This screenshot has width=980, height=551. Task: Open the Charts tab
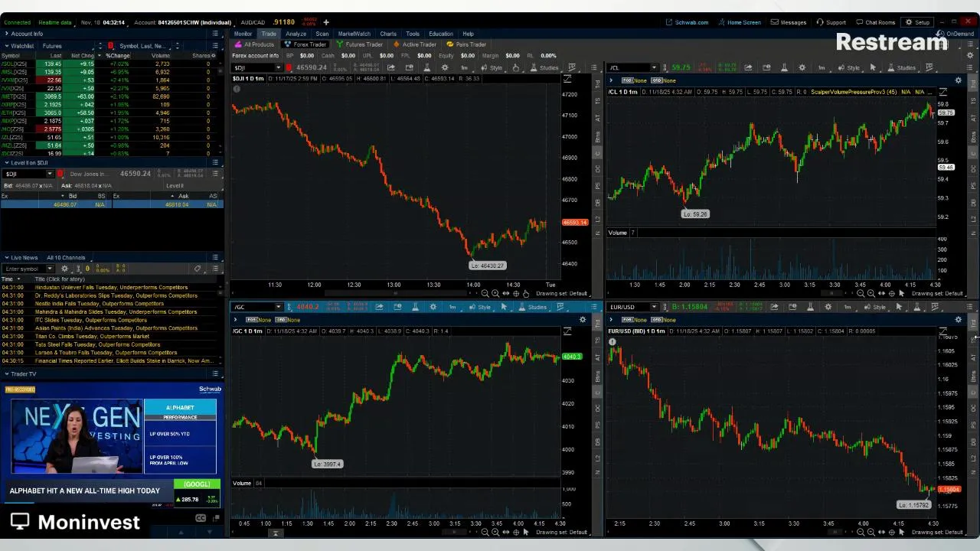coord(388,34)
